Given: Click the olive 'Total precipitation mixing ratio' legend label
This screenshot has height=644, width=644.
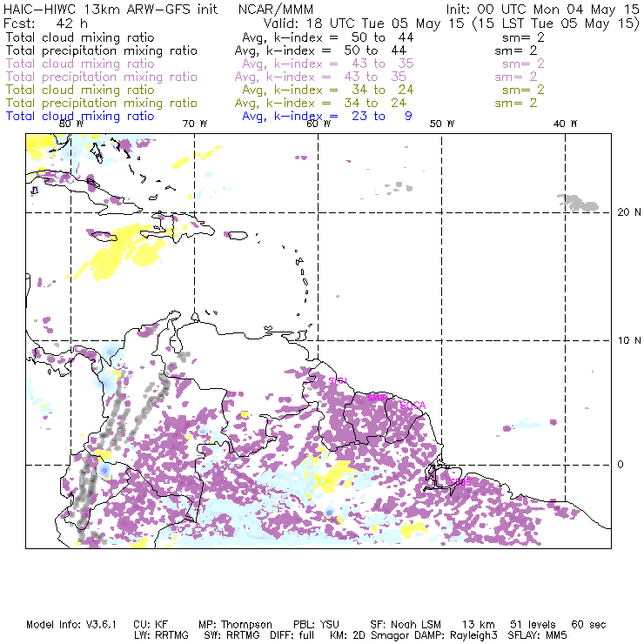Looking at the screenshot, I should coord(102,103).
